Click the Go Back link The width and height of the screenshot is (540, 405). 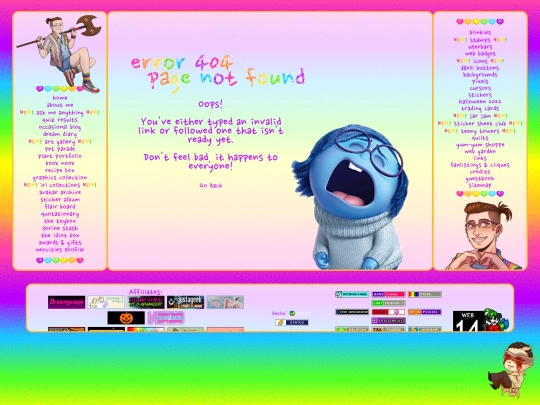(x=210, y=186)
